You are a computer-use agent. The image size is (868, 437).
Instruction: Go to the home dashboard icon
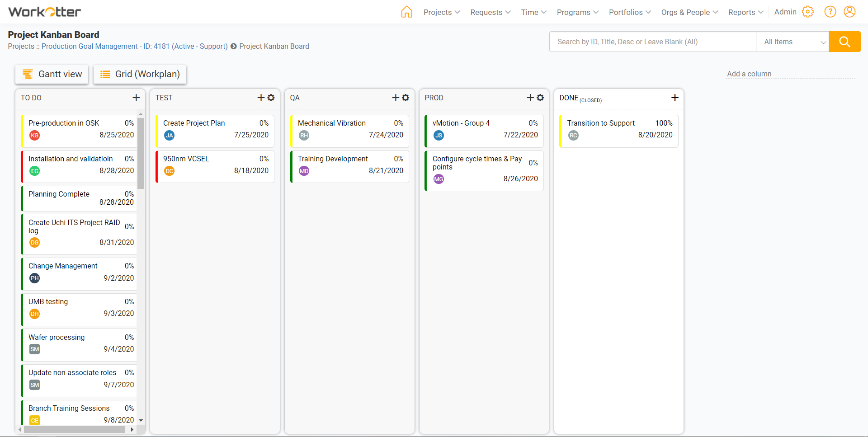[x=406, y=12]
